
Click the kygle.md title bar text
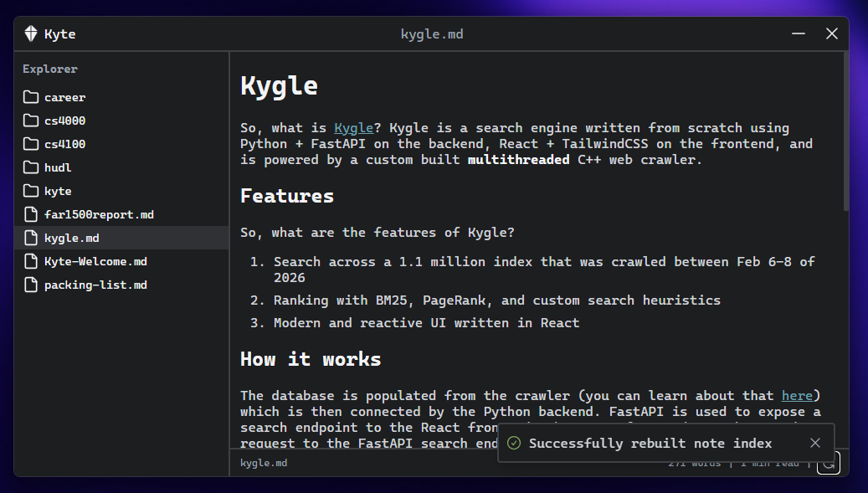click(x=432, y=34)
